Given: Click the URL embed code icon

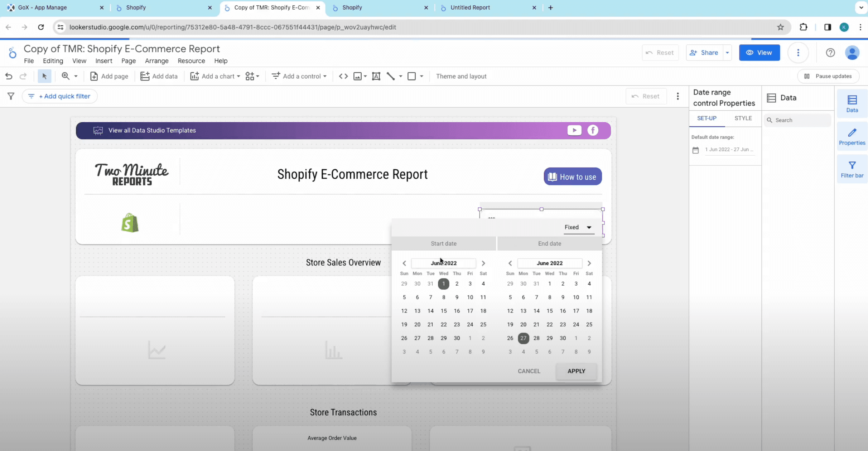Looking at the screenshot, I should (343, 76).
